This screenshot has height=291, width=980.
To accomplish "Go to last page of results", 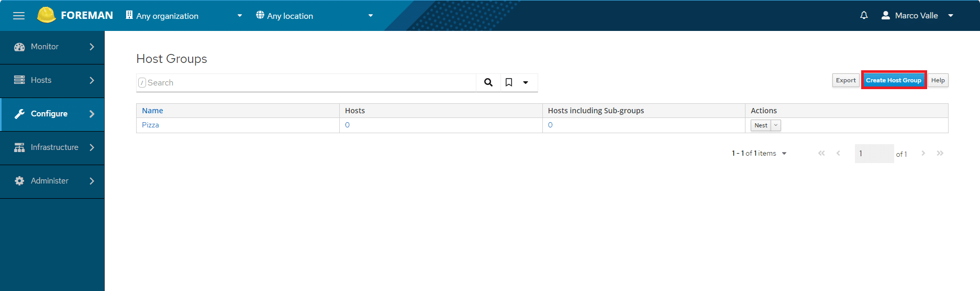I will coord(940,153).
